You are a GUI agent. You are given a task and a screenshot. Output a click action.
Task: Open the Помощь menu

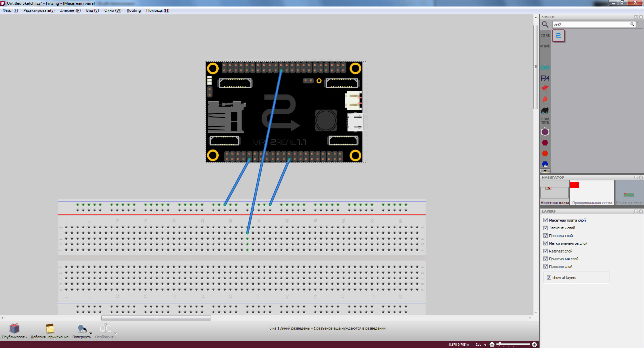(158, 10)
